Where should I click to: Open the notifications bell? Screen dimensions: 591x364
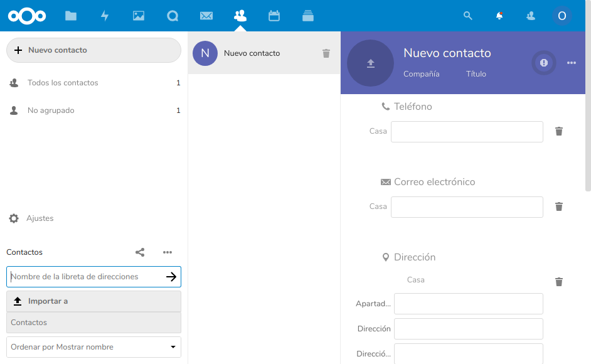point(499,16)
